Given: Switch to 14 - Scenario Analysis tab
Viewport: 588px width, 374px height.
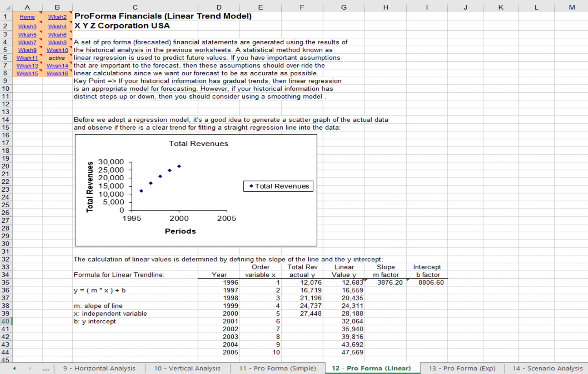Looking at the screenshot, I should (548, 368).
